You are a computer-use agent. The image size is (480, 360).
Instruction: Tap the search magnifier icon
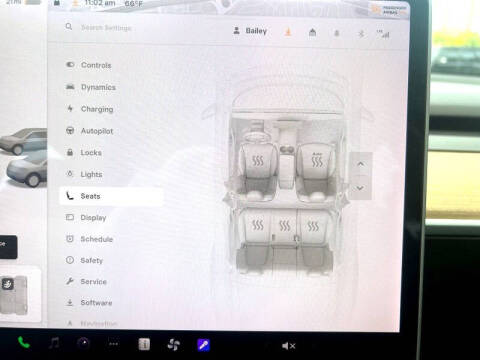69,26
